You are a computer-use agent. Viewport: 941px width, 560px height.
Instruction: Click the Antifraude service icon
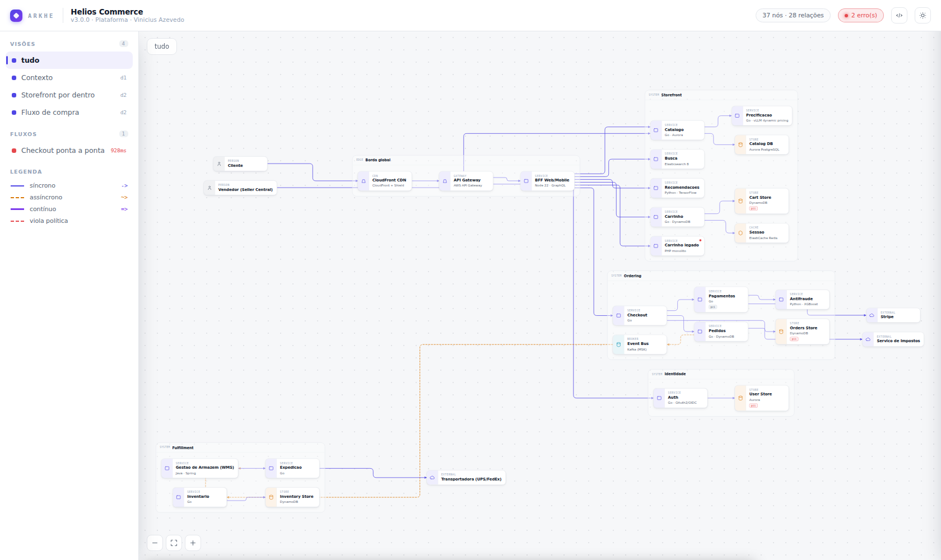tap(781, 300)
